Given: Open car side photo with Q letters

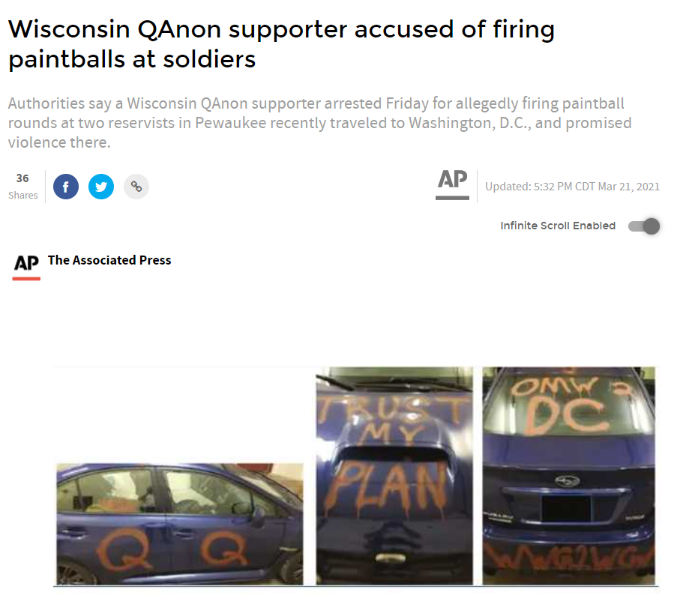Looking at the screenshot, I should (x=180, y=524).
